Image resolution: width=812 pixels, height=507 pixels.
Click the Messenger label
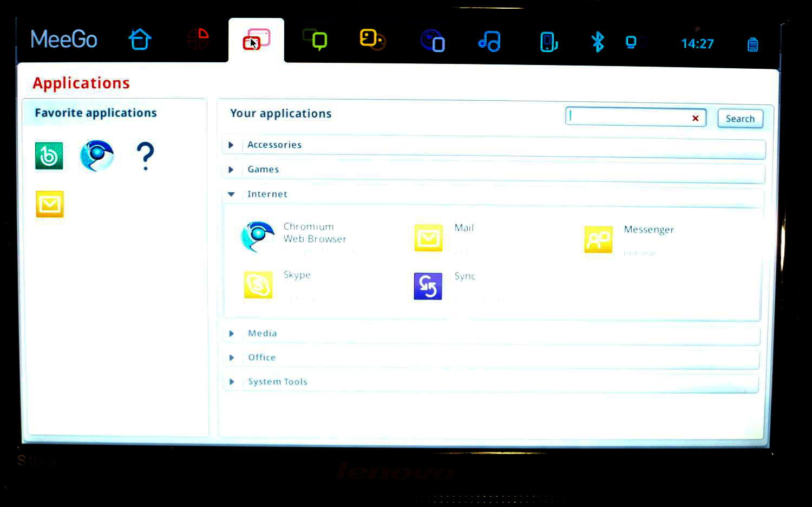pos(649,230)
